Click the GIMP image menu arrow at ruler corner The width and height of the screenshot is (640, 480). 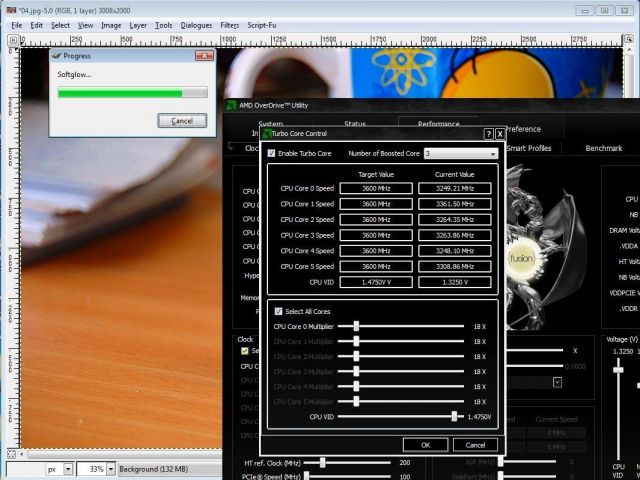pyautogui.click(x=13, y=40)
